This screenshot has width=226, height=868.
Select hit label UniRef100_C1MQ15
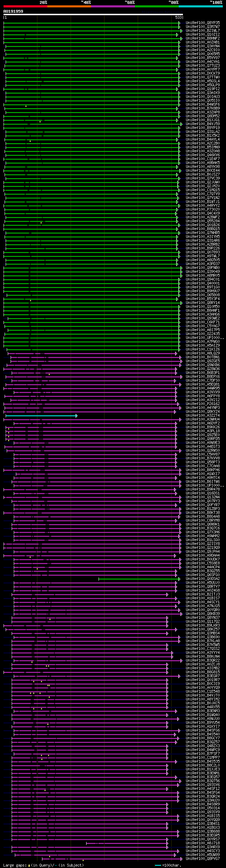point(203,190)
